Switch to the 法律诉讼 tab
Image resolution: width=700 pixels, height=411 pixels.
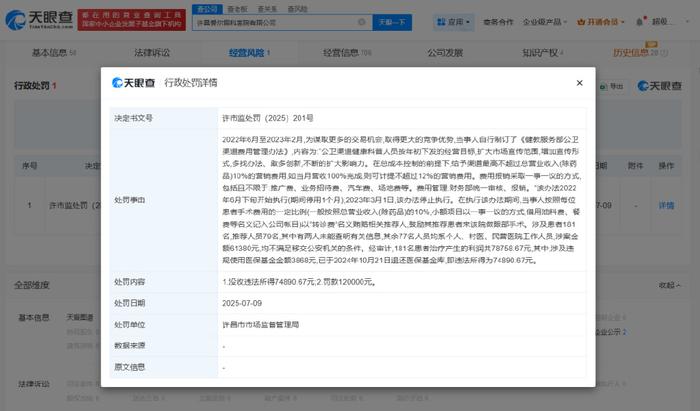coord(152,53)
